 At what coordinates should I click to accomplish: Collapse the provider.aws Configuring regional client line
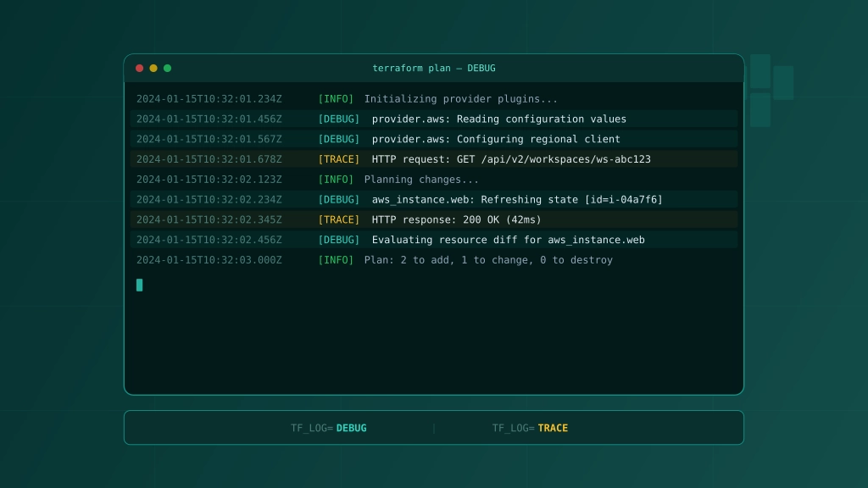click(496, 139)
